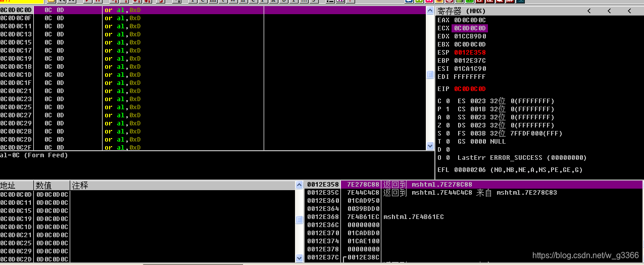Select dump row at address 0C0D0C25
The width and height of the screenshot is (644, 265).
pos(147,243)
